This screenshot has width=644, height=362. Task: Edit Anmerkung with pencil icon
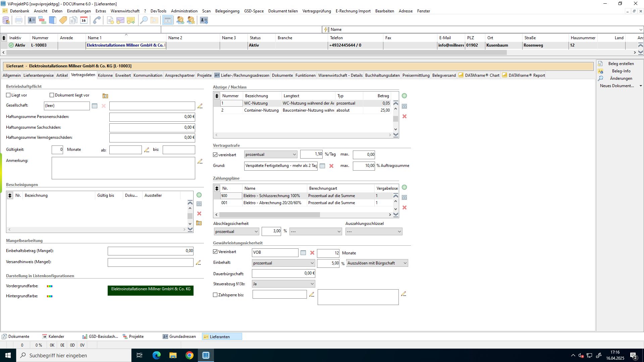click(200, 161)
